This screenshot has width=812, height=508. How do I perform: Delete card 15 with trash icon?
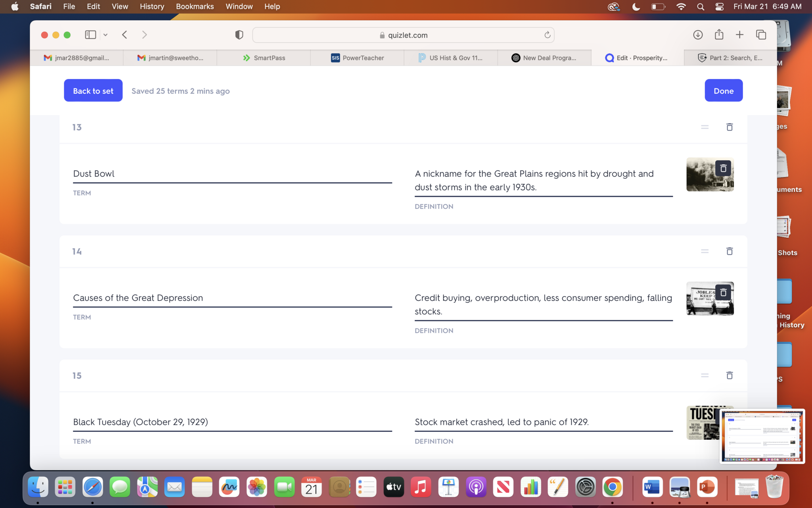click(729, 375)
